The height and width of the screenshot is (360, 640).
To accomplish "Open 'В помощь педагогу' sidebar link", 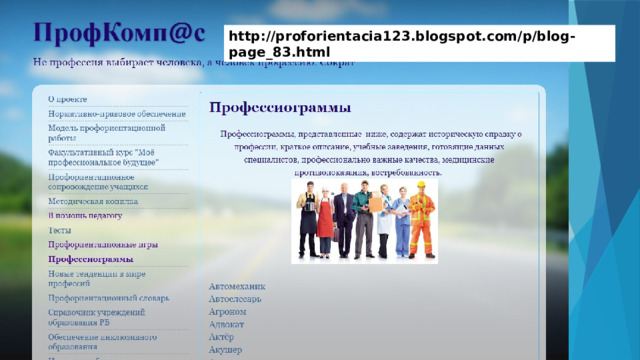I will [x=85, y=216].
